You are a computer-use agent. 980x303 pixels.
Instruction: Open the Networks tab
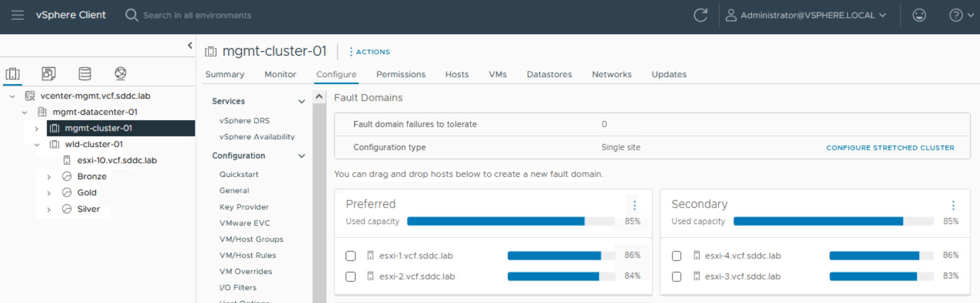click(x=611, y=74)
